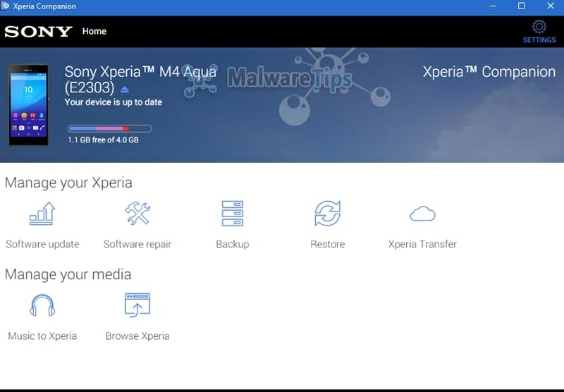Click the device storage usage bar
Screen dimensions: 564x392
(109, 128)
